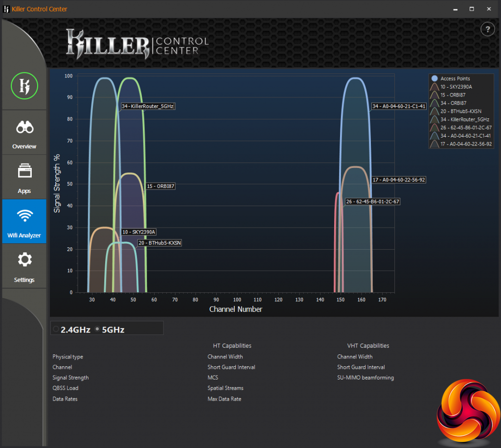Select 34 - KillerRouter_5GHz in the legend
Image resolution: width=501 pixels, height=448 pixels.
(x=465, y=119)
